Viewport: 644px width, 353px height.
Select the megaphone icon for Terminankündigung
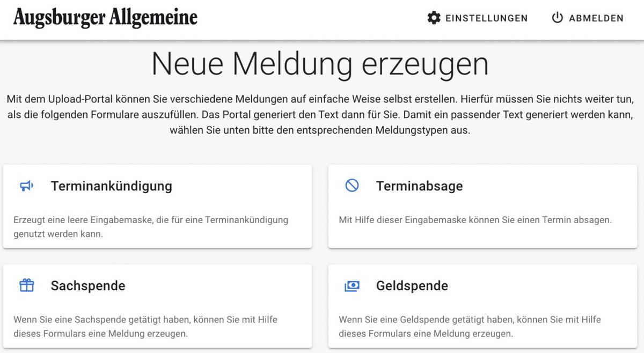point(25,186)
